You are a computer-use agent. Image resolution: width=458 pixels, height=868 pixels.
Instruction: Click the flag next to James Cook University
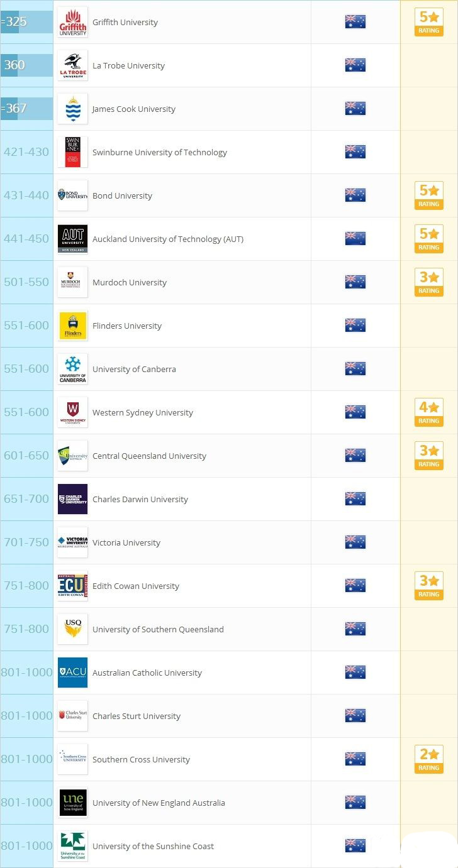(355, 108)
